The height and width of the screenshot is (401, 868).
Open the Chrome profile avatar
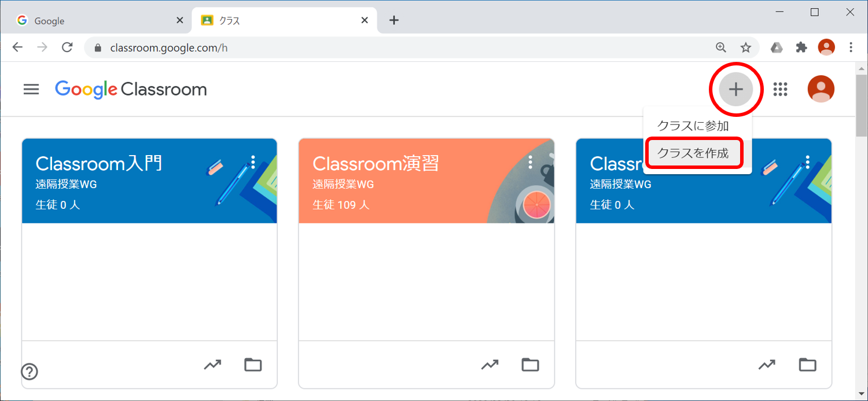click(826, 47)
